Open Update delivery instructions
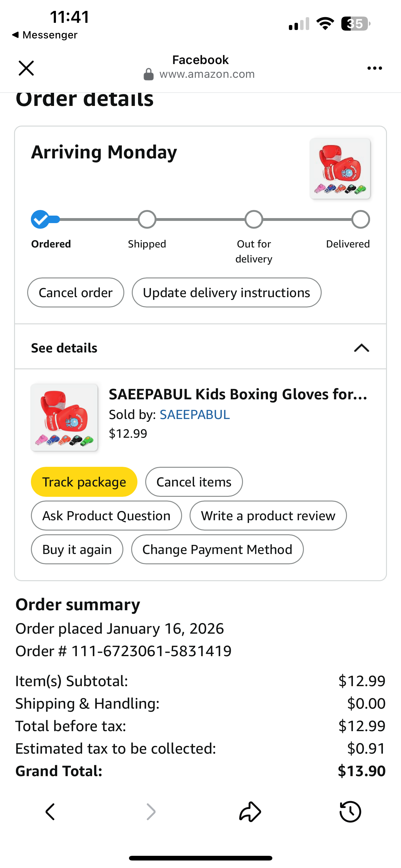Image resolution: width=401 pixels, height=868 pixels. [226, 292]
